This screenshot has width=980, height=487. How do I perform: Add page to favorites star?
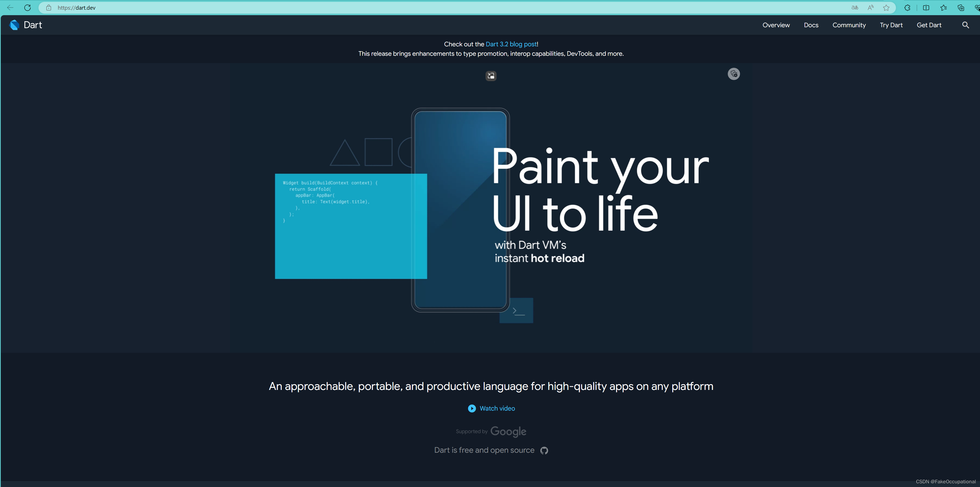(886, 8)
